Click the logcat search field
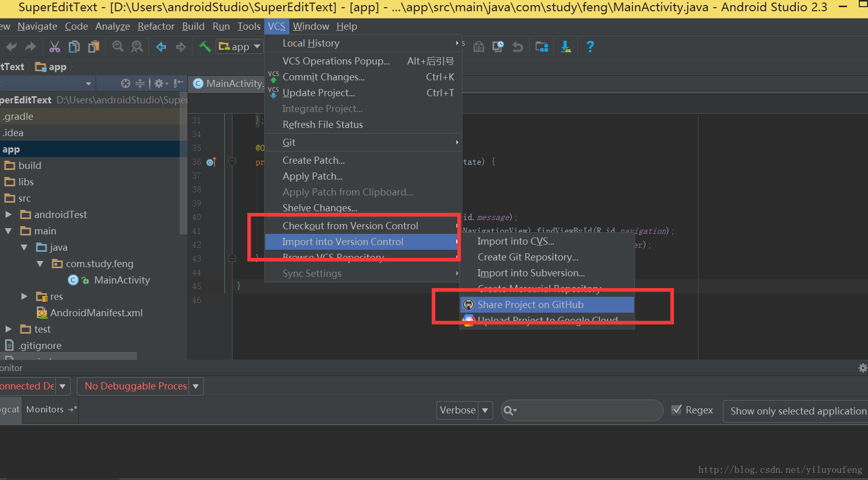The width and height of the screenshot is (868, 480). click(x=582, y=410)
